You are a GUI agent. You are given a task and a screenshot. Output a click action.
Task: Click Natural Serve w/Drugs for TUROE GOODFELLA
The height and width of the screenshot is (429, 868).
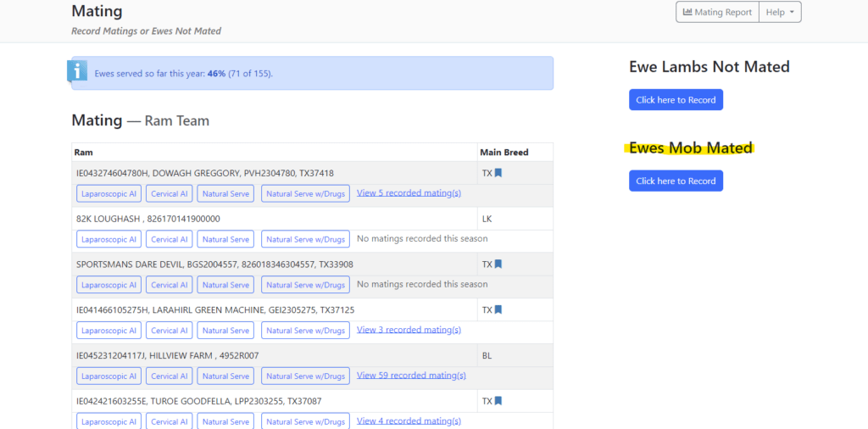(x=305, y=421)
